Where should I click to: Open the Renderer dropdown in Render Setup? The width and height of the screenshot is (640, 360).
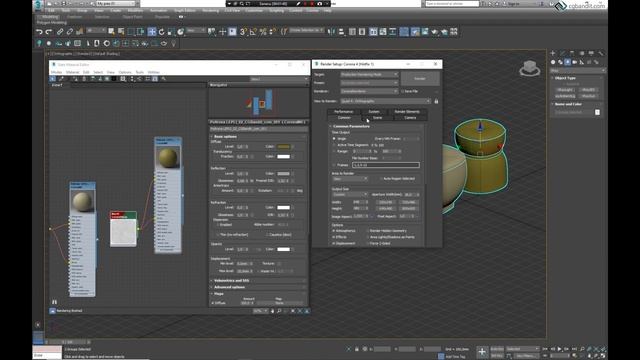click(x=369, y=91)
